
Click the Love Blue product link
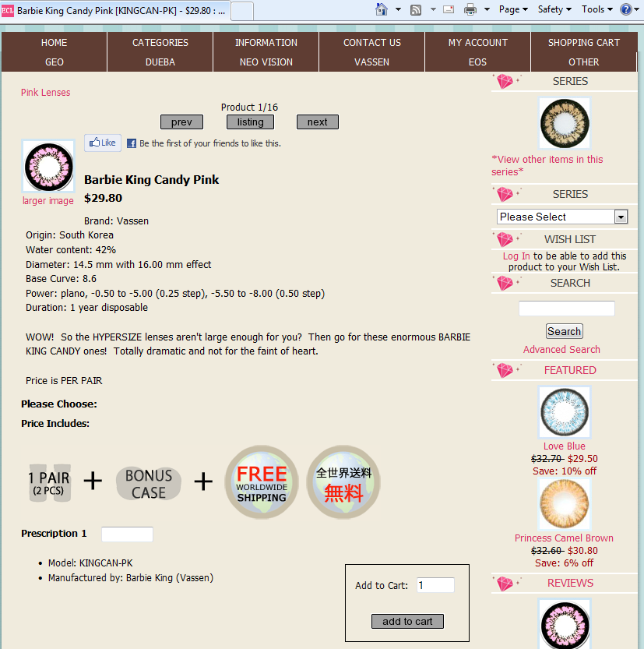click(564, 446)
